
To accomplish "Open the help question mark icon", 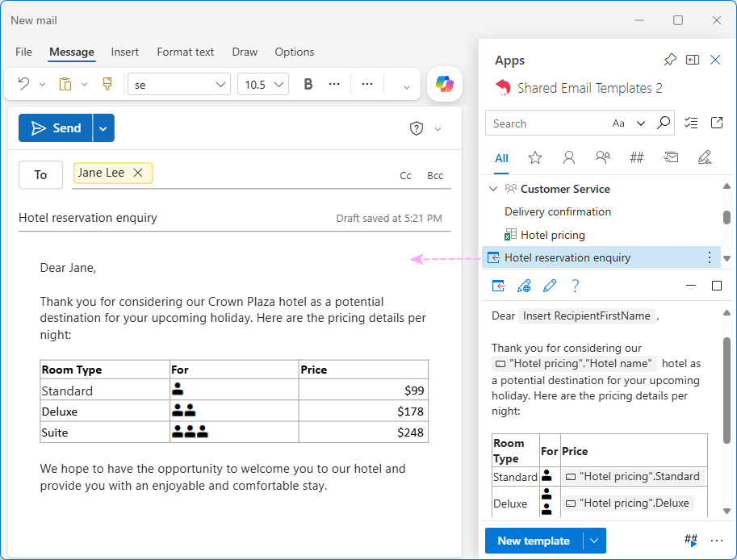I will point(575,286).
